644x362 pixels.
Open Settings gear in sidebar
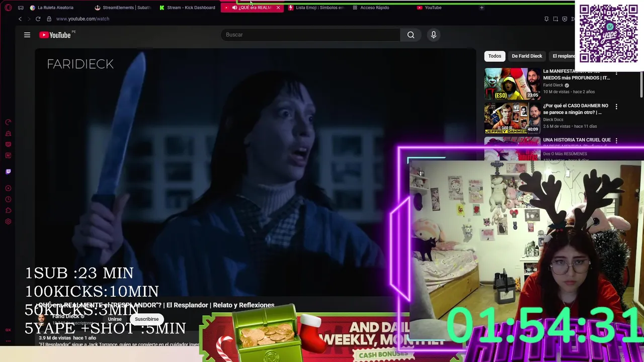coord(8,222)
